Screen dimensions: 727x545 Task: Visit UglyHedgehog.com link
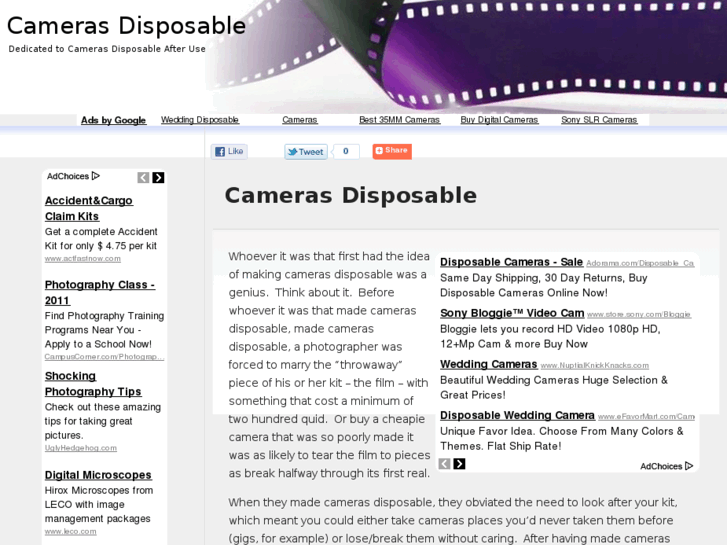81,448
